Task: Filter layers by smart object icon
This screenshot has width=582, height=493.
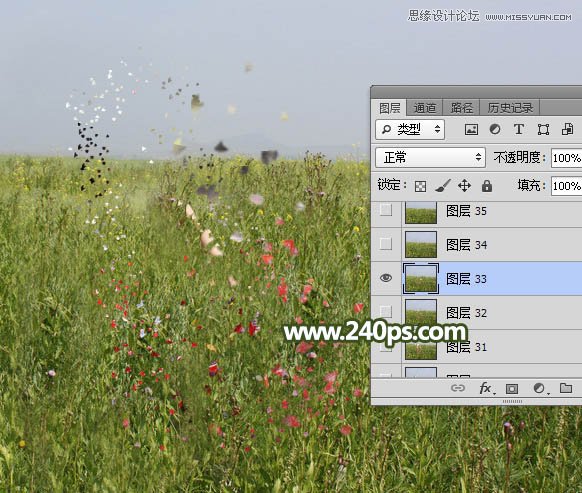Action: coord(567,129)
